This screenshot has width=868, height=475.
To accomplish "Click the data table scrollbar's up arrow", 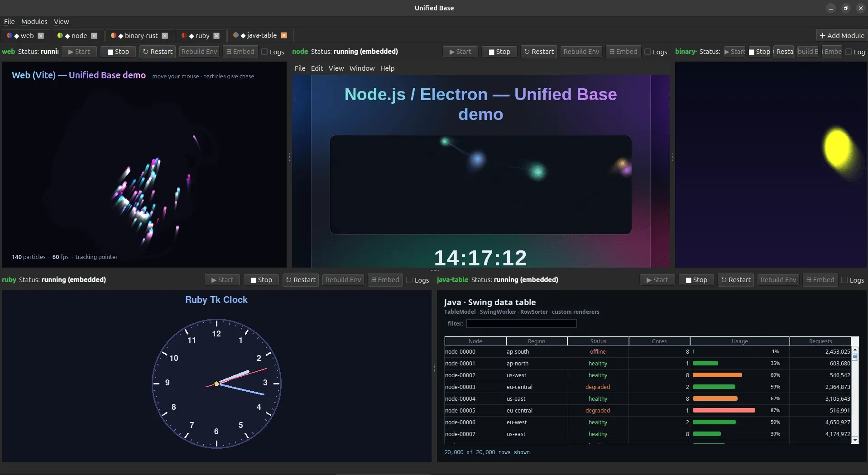I will 855,350.
